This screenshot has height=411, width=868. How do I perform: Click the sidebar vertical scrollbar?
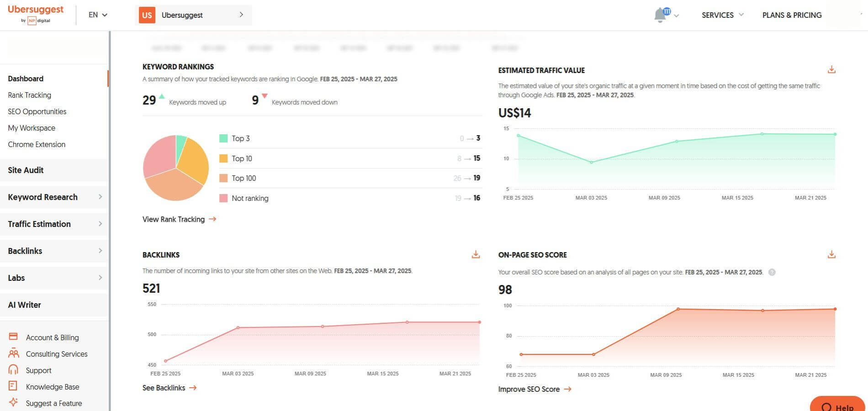point(110,221)
